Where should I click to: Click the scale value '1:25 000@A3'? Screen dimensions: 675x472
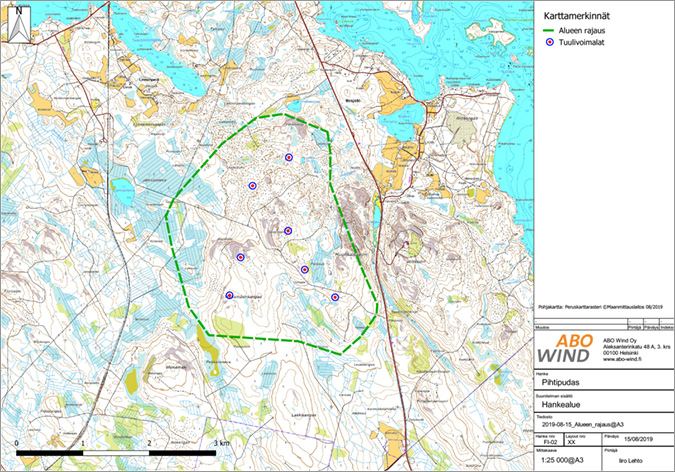pos(561,460)
